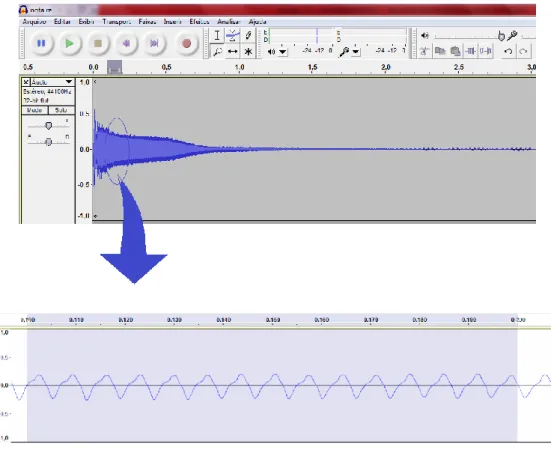
Task: Click the output speaker meter icon
Action: point(271,52)
